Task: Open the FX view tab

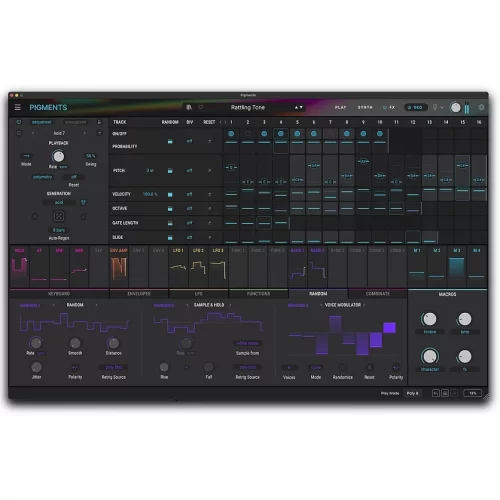Action: pyautogui.click(x=389, y=107)
